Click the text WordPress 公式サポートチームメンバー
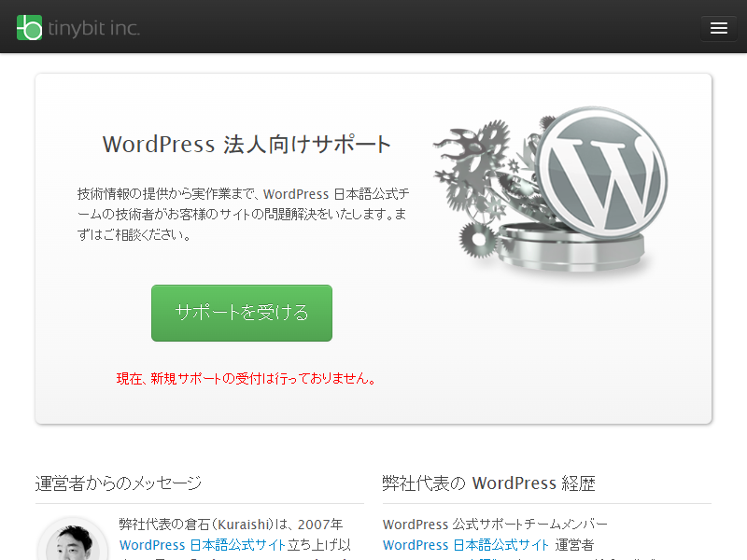Screen dimensions: 747x560 (495, 525)
